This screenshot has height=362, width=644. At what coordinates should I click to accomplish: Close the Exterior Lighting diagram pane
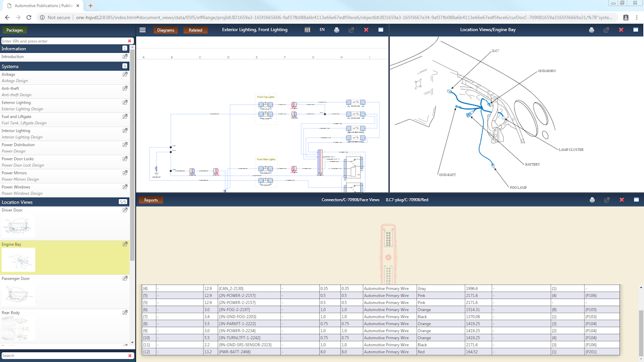[x=366, y=30]
